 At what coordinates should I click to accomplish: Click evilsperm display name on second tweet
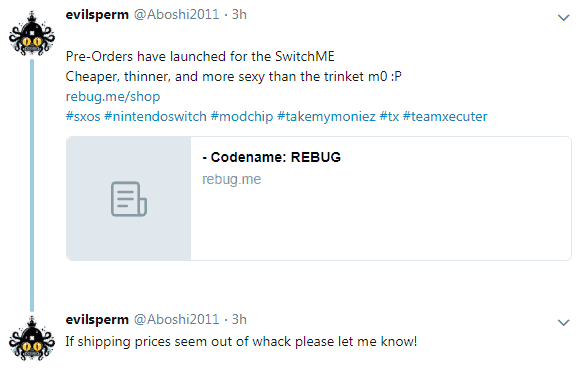(x=97, y=319)
